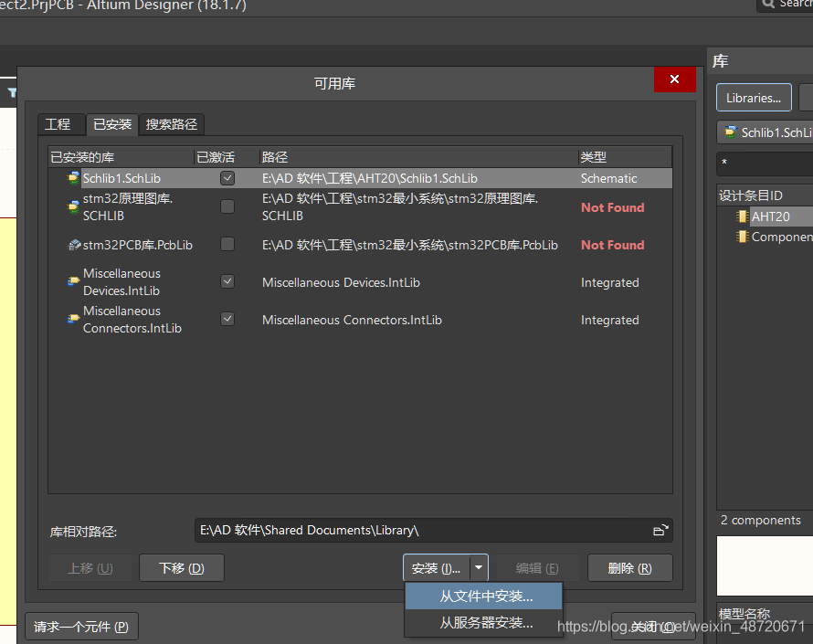The image size is (813, 644).
Task: Click the 设计条目ID column header
Action: [x=765, y=195]
